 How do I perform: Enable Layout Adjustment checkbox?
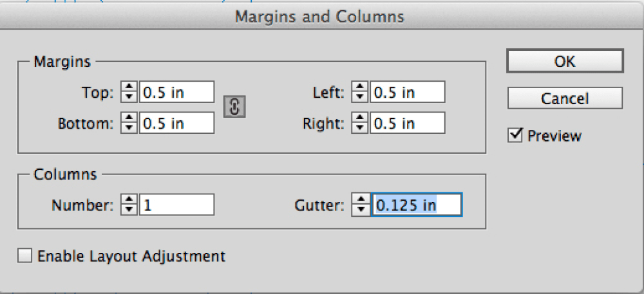pos(24,256)
